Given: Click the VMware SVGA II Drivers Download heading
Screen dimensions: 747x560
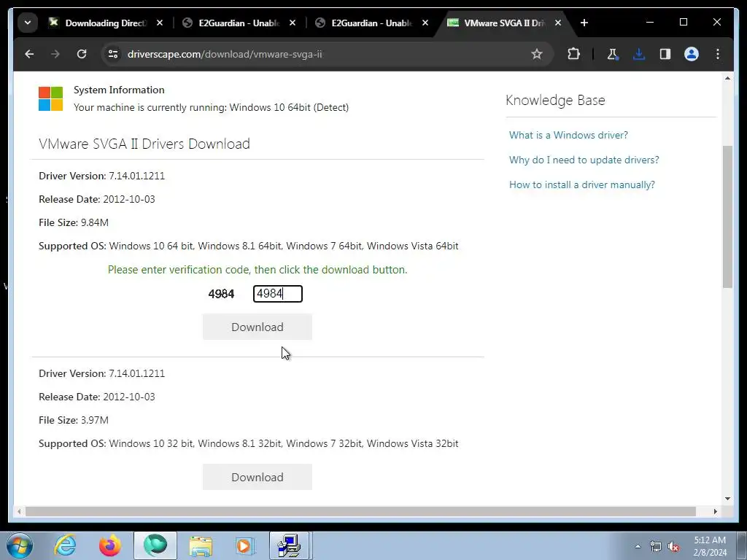Looking at the screenshot, I should tap(144, 144).
